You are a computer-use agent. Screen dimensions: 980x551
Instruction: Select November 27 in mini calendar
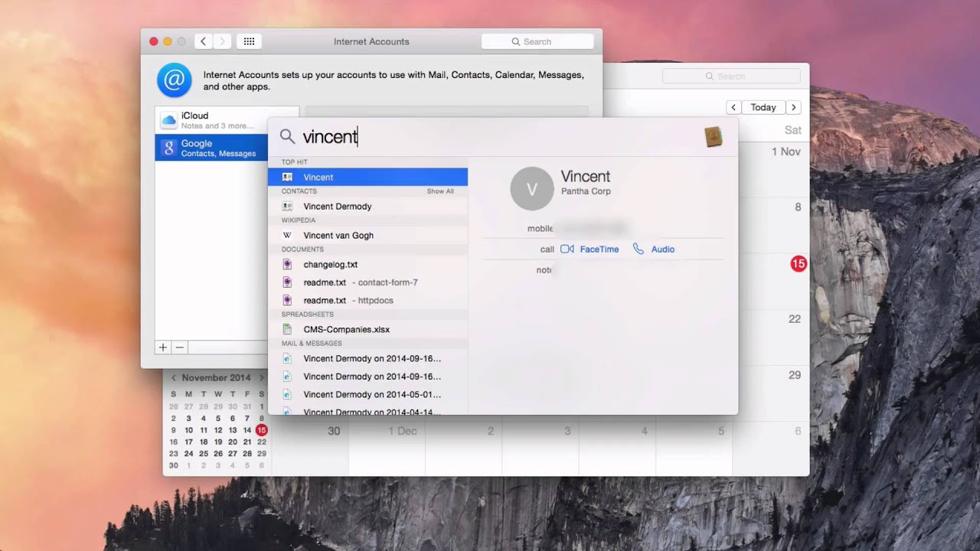[x=232, y=454]
